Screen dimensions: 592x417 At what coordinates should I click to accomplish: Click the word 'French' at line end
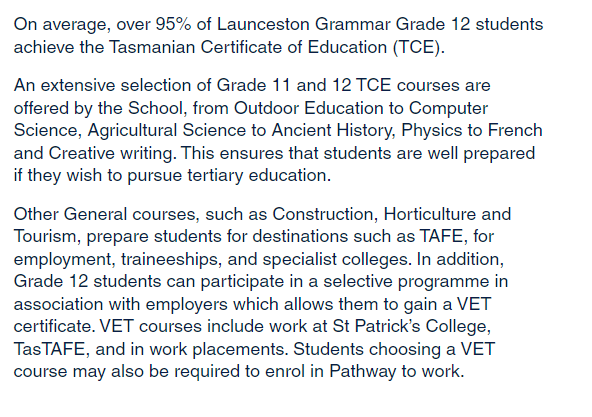(515, 130)
